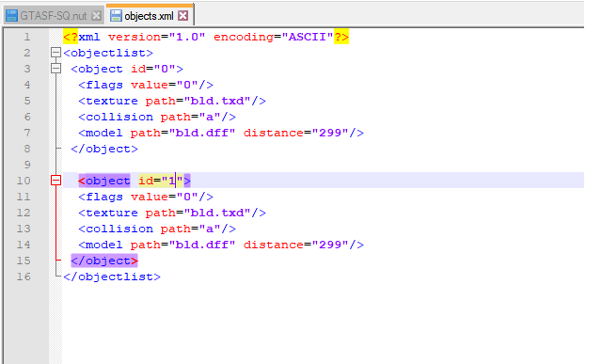Click the collision path tag on line 6

[x=157, y=117]
